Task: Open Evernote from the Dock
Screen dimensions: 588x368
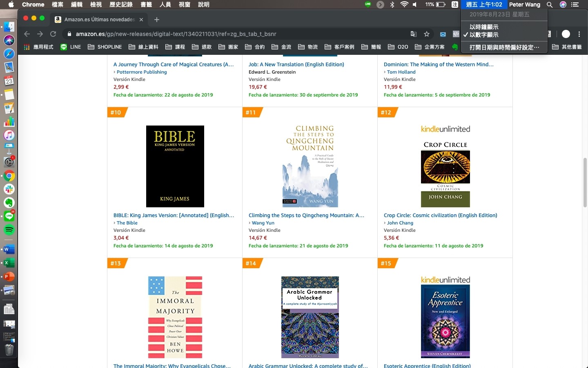Action: click(x=9, y=203)
